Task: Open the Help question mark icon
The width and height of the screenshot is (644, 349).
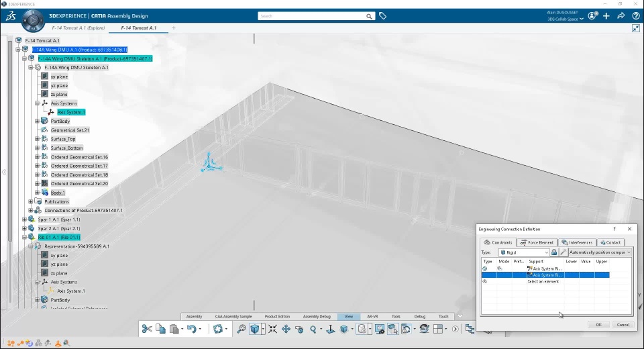Action: coord(636,16)
